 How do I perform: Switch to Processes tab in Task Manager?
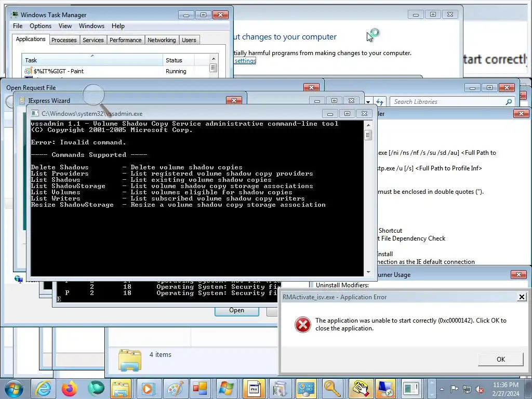point(64,40)
